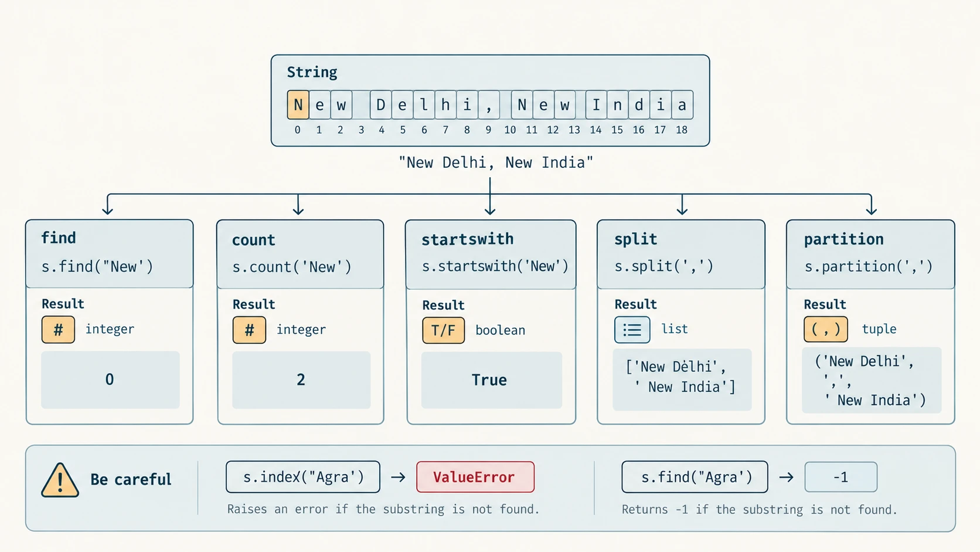This screenshot has width=980, height=552.
Task: Select the highlighted N cell at index 0
Action: (298, 105)
